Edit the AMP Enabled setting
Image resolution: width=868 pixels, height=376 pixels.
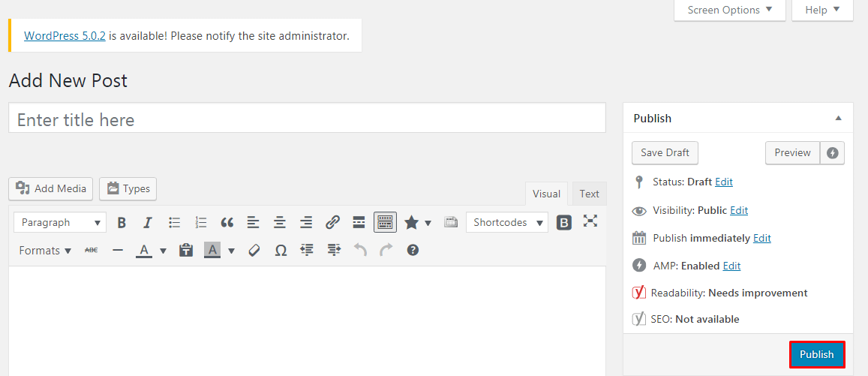pyautogui.click(x=731, y=266)
